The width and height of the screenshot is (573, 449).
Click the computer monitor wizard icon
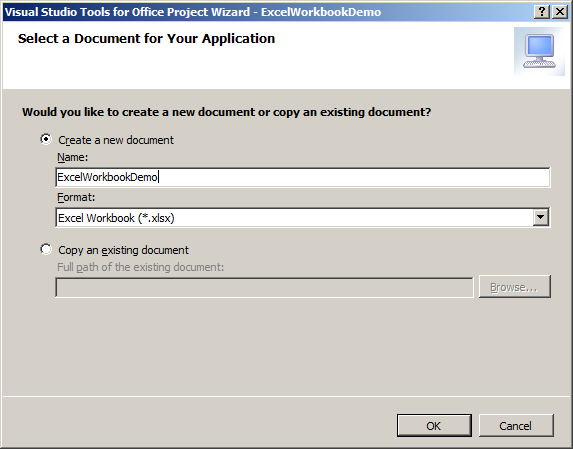coord(539,51)
